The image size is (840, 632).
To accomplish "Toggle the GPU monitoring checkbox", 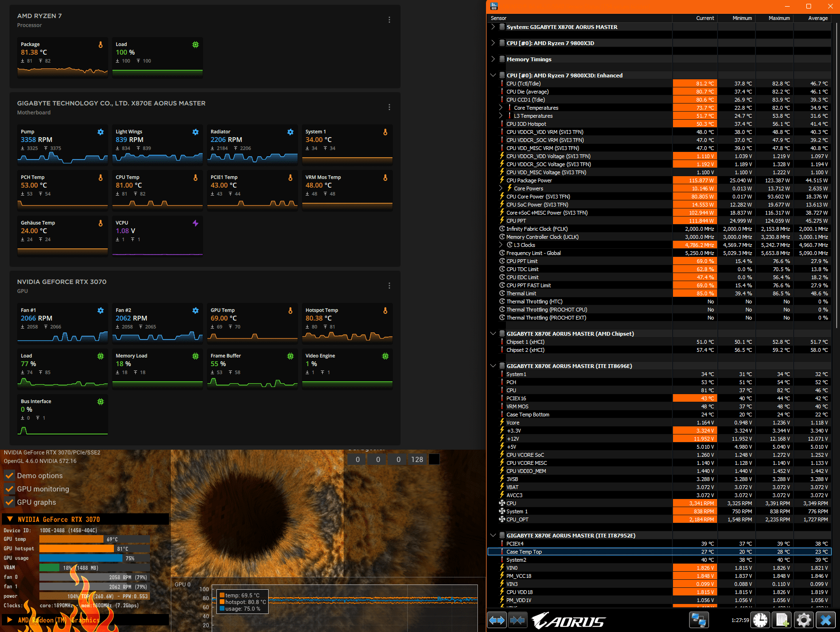I will pyautogui.click(x=9, y=489).
